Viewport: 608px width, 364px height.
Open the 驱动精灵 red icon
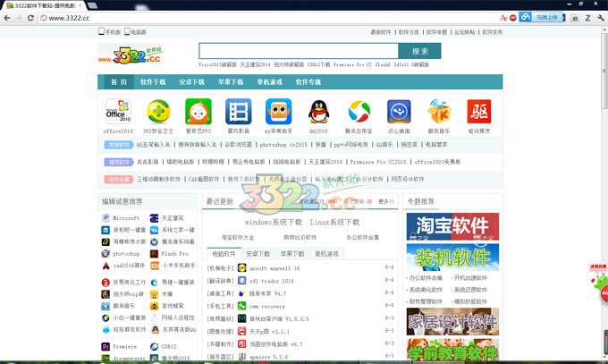(479, 112)
